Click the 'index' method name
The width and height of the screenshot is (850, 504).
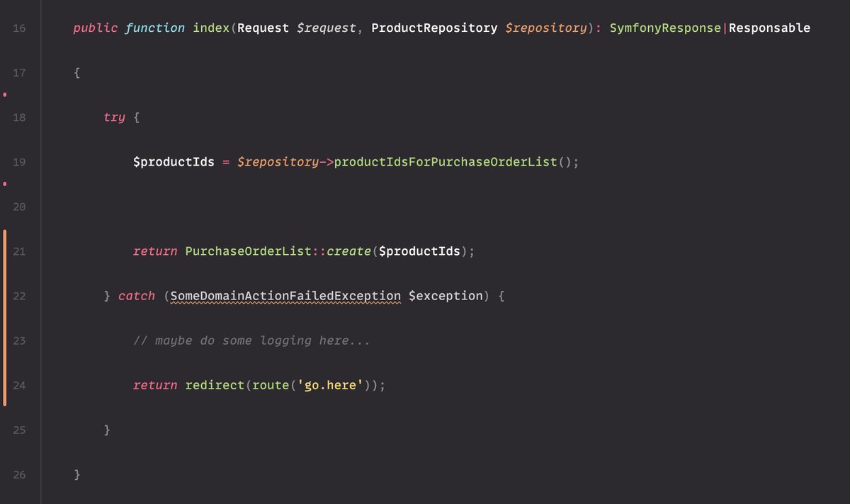click(211, 28)
